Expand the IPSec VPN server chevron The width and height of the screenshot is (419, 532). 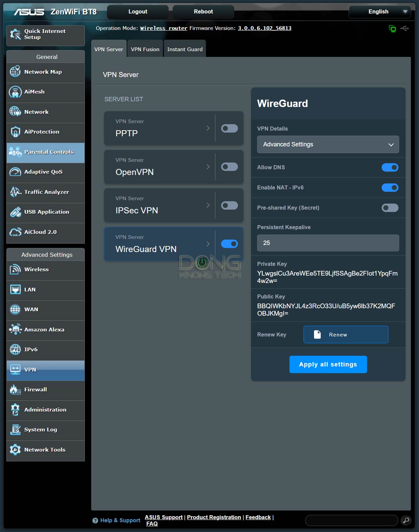click(x=208, y=205)
